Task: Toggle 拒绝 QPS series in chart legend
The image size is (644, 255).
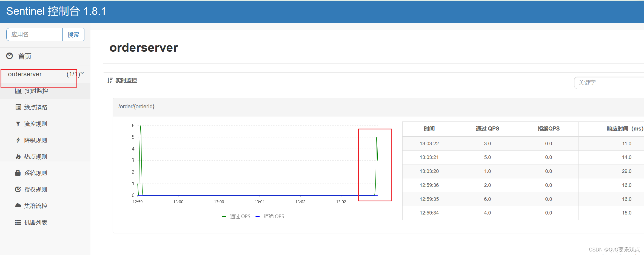Action: [270, 216]
